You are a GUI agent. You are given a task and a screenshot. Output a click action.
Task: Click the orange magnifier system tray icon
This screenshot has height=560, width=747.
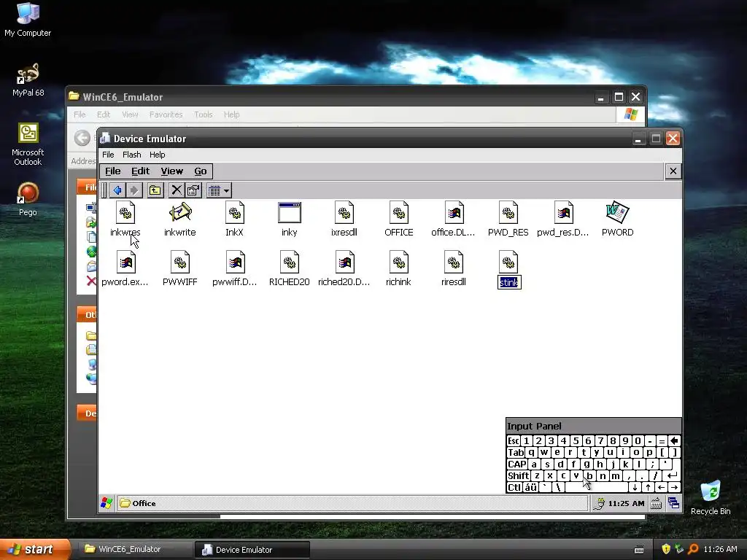pyautogui.click(x=693, y=549)
